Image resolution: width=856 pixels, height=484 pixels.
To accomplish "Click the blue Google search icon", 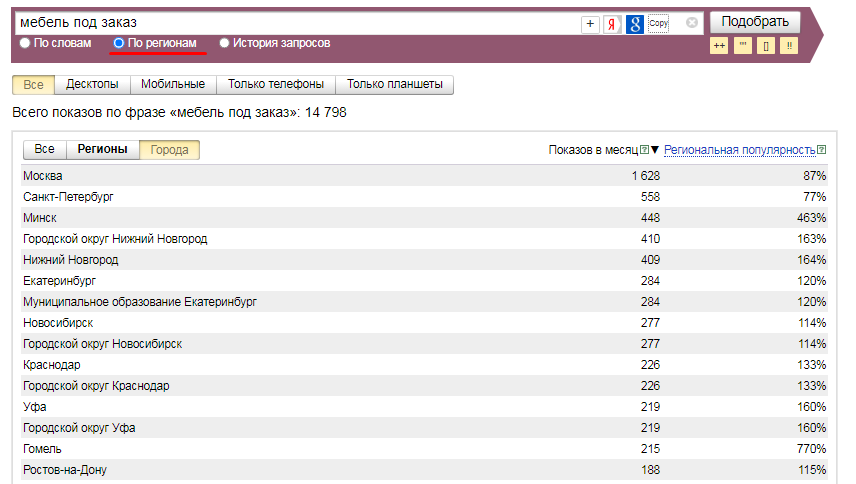I will click(634, 24).
